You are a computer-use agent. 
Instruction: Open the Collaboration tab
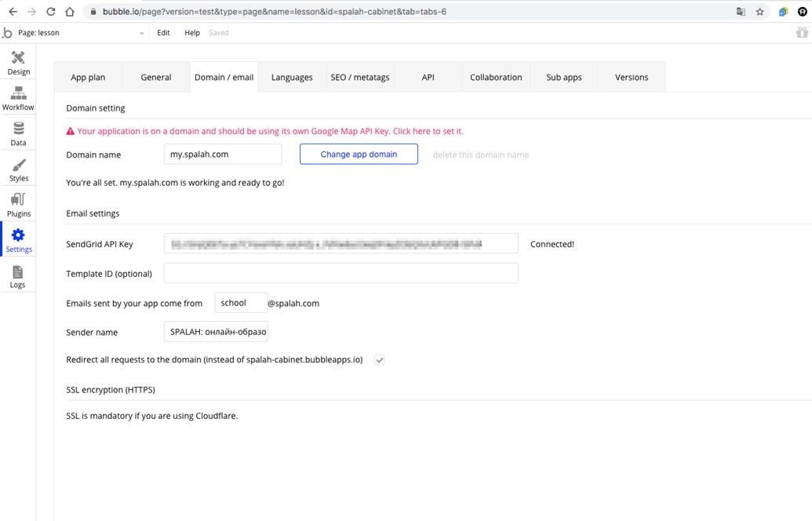tap(496, 77)
